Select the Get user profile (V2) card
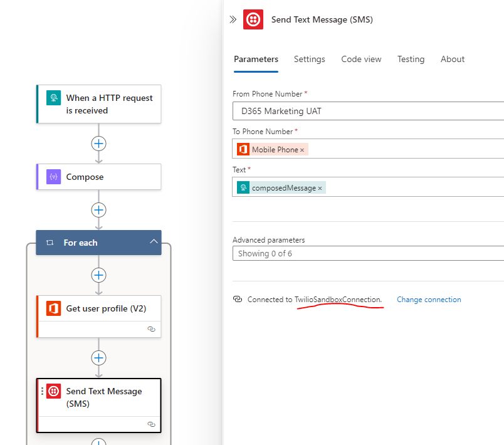The image size is (504, 445). click(x=98, y=317)
